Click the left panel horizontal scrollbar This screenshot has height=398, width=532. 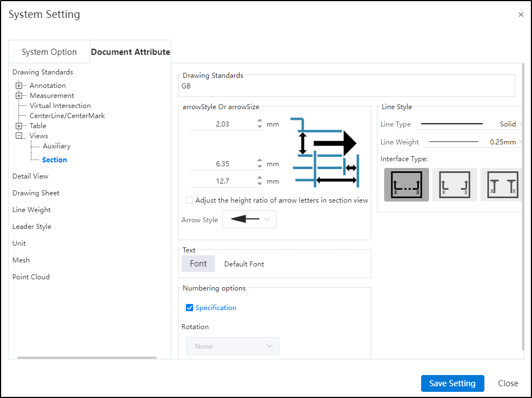tap(87, 357)
